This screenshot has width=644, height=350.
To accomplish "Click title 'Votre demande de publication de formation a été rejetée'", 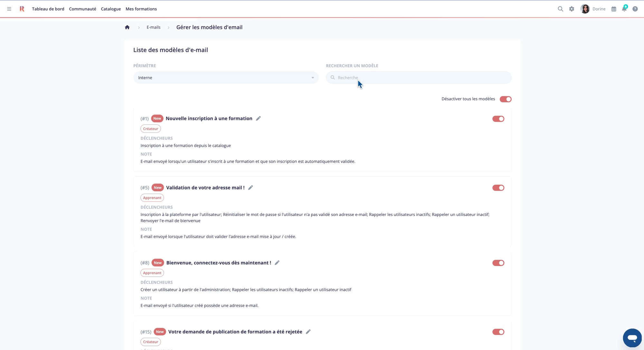I will pyautogui.click(x=235, y=332).
